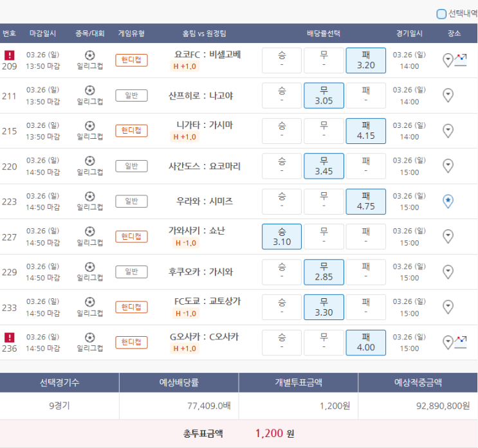Click soccer ball icon in match 211 row
This screenshot has width=478, height=448.
[89, 90]
